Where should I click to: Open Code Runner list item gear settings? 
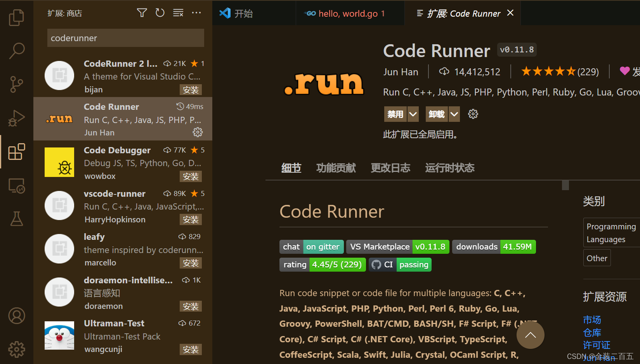point(198,132)
